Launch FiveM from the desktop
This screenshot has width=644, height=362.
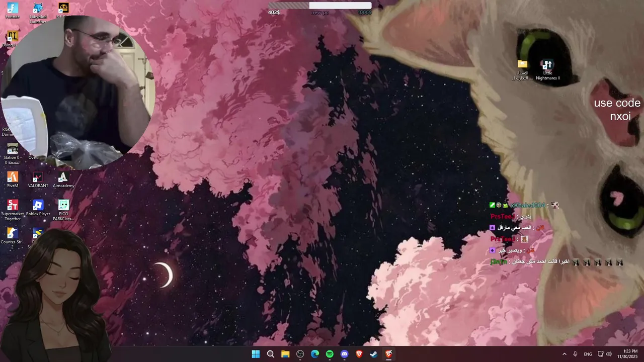tap(13, 180)
